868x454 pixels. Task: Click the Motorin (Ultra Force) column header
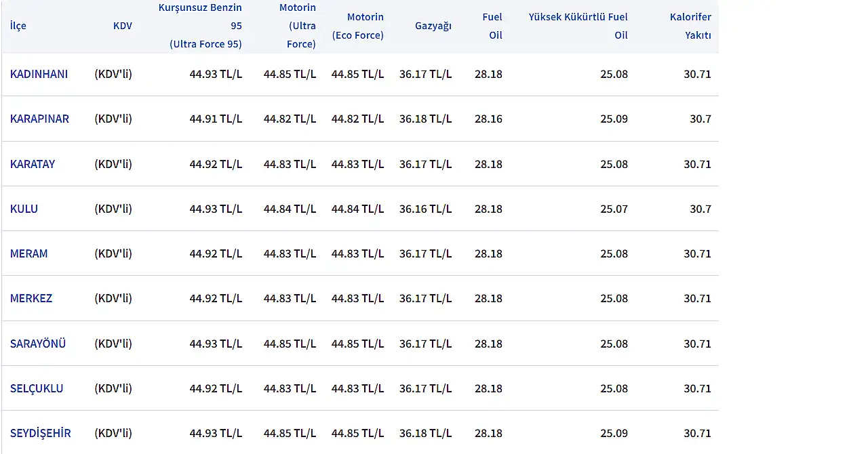coord(298,26)
